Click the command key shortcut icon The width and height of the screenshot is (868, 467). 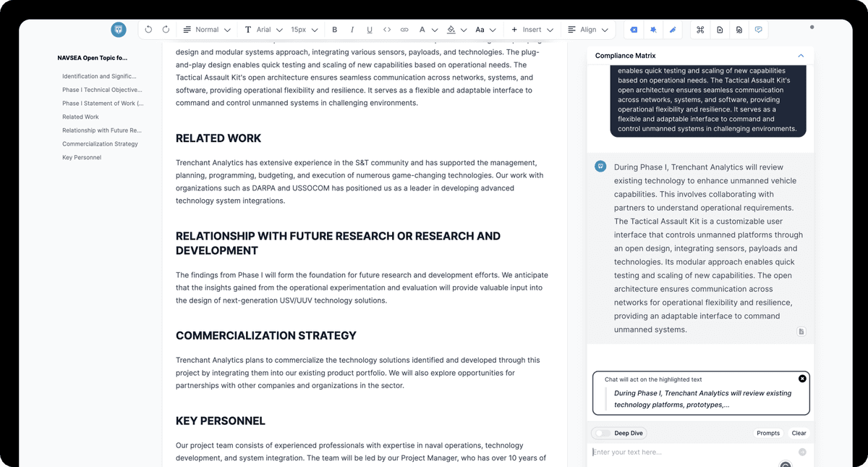coord(700,30)
